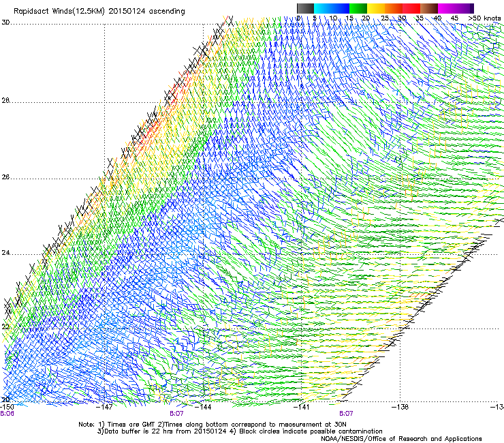Click the legend value '45'

454,18
